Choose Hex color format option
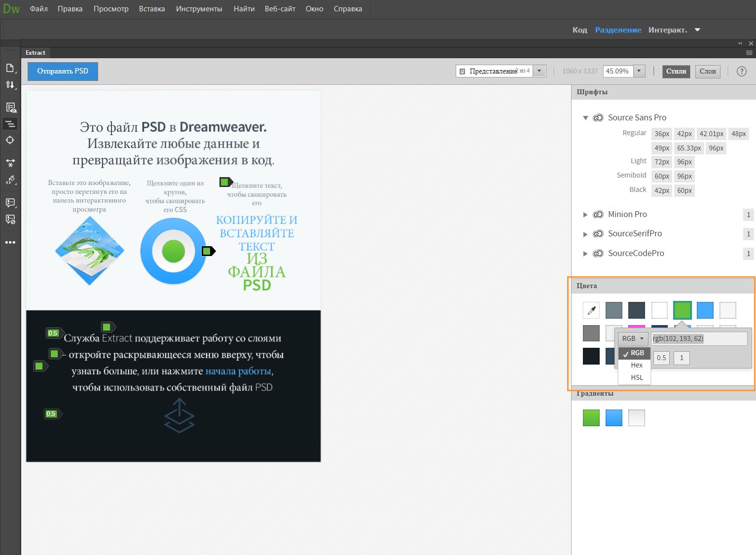The width and height of the screenshot is (756, 555). tap(634, 365)
